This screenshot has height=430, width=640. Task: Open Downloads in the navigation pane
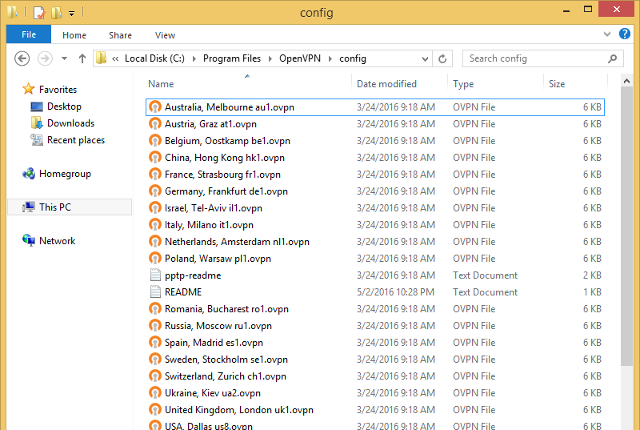71,123
